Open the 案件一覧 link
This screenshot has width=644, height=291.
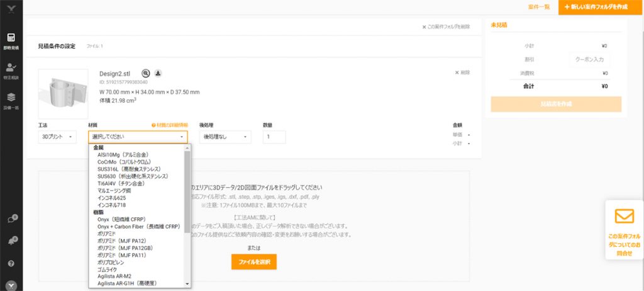(x=539, y=6)
